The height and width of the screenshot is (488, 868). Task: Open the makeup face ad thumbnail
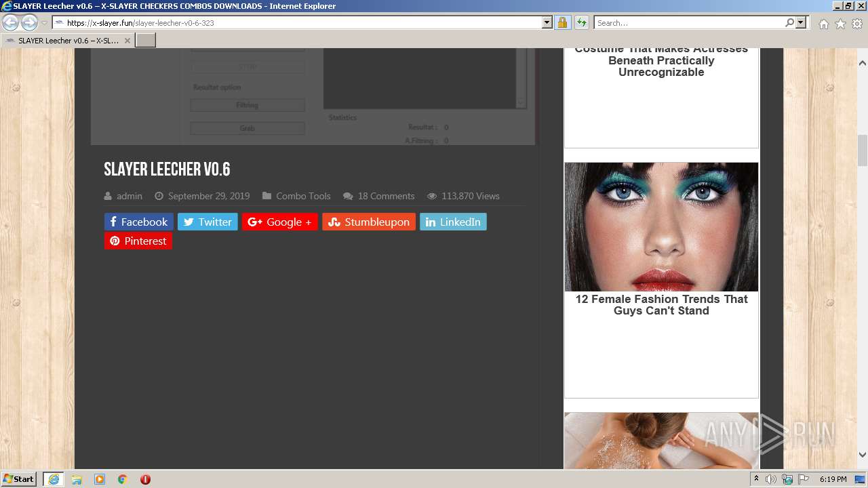pos(661,227)
